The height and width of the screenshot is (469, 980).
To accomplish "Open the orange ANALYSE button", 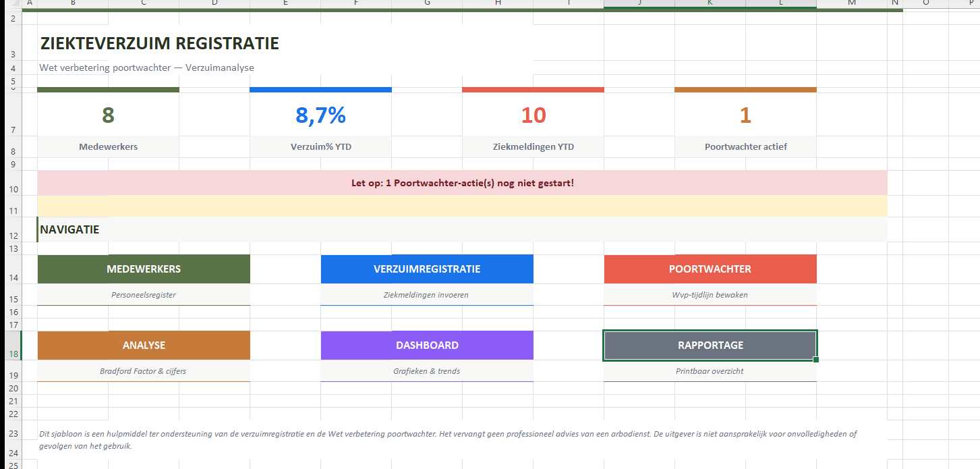I will [144, 346].
